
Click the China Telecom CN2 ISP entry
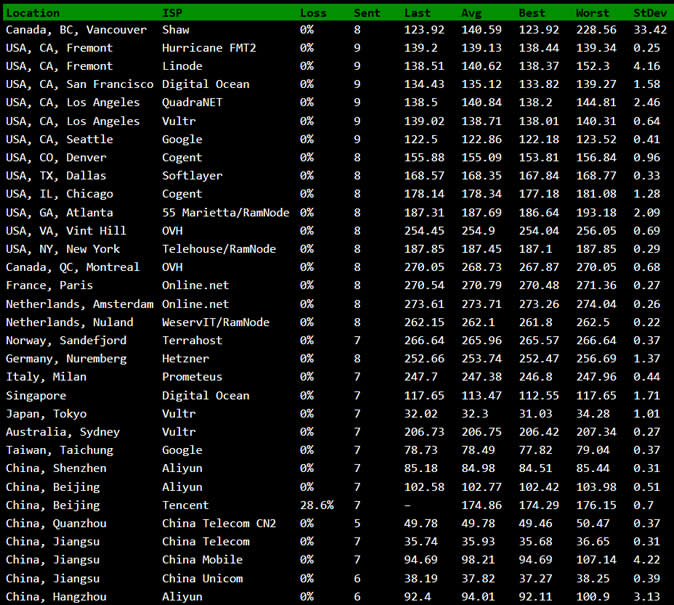(219, 523)
